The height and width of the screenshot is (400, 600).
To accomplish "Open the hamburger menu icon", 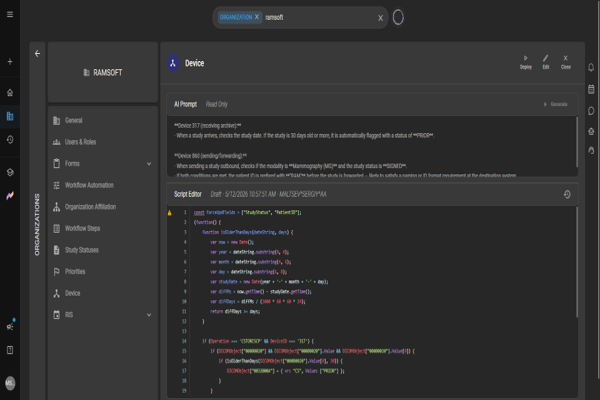I will click(x=10, y=14).
